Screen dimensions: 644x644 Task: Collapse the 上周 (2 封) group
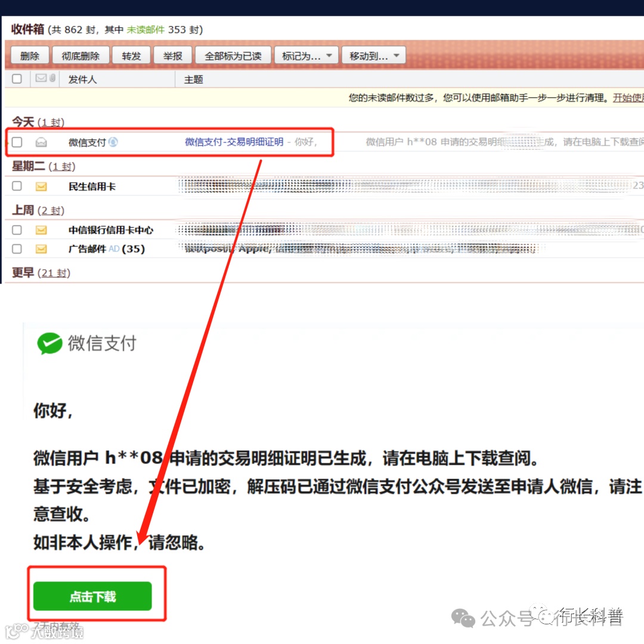point(38,210)
